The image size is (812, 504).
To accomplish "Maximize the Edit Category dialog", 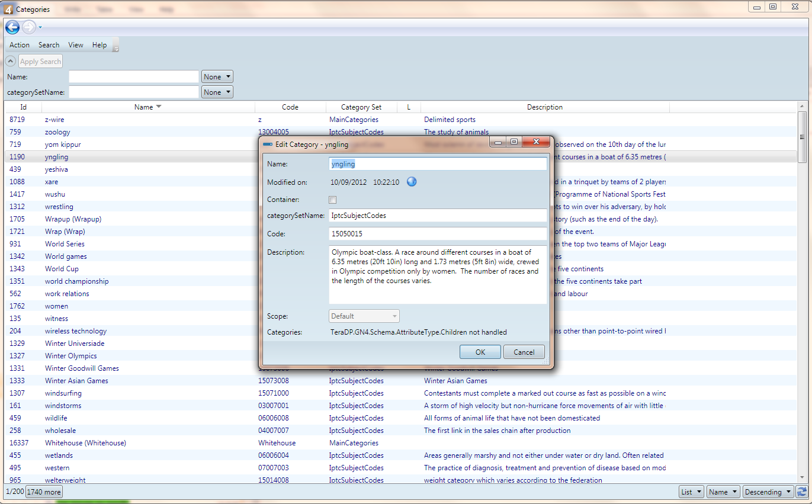I will (x=514, y=142).
